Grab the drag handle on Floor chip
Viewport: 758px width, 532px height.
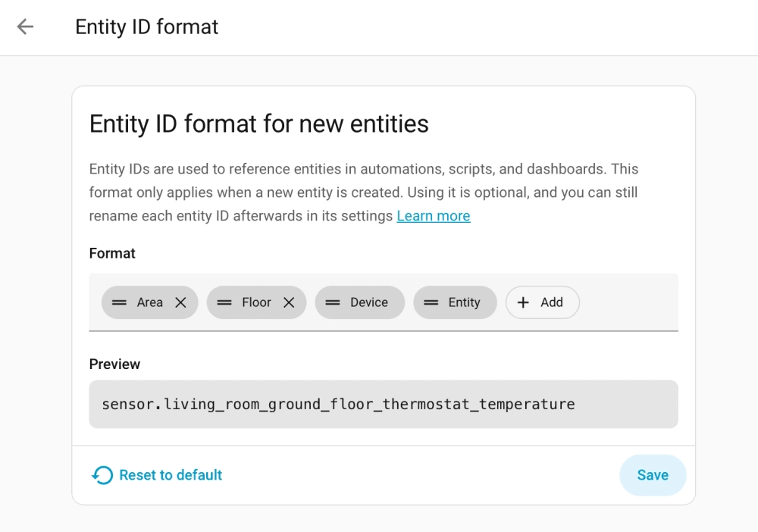[x=224, y=302]
